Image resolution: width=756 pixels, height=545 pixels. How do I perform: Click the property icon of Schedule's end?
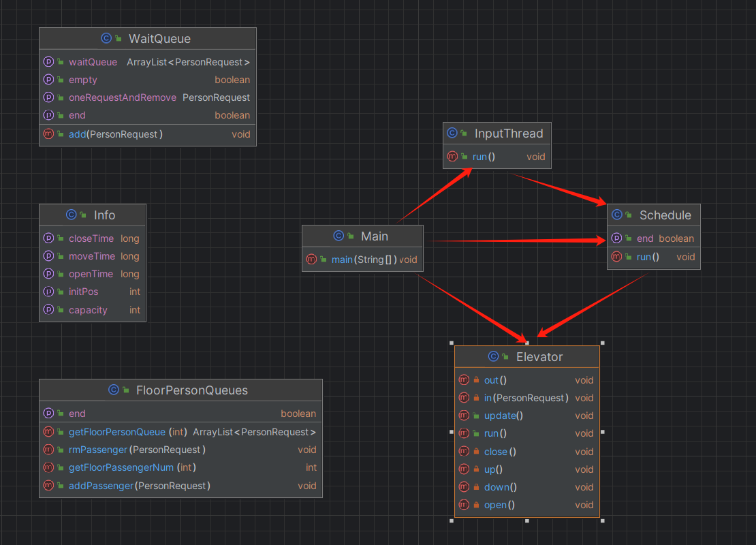click(616, 238)
